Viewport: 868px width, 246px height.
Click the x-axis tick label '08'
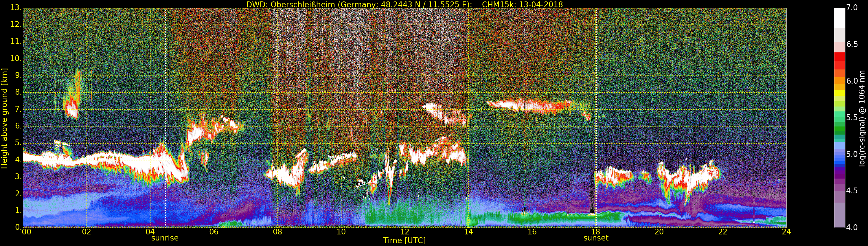click(277, 232)
